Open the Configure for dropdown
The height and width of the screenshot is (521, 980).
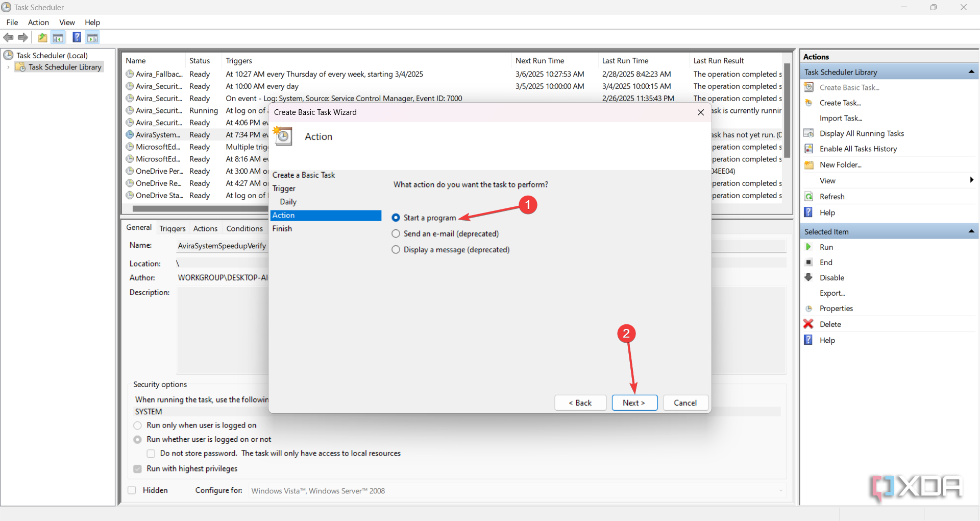(x=781, y=491)
